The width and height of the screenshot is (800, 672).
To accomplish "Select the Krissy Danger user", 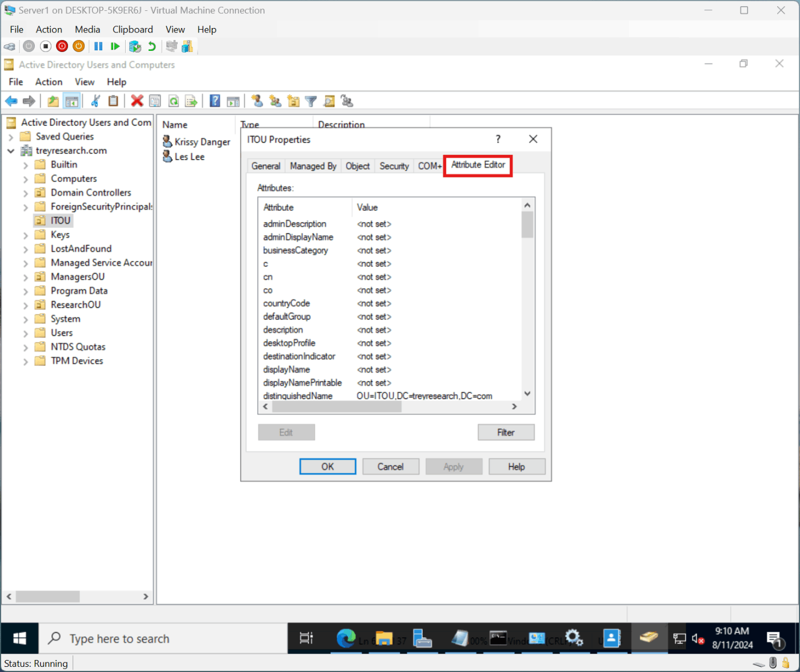I will point(196,142).
